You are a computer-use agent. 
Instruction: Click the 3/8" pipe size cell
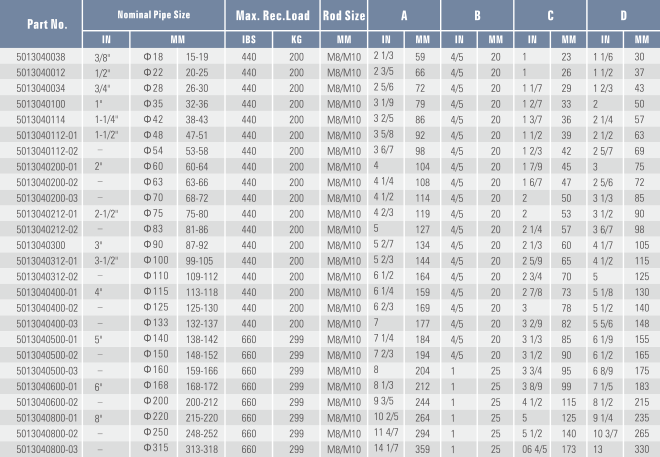pyautogui.click(x=102, y=58)
